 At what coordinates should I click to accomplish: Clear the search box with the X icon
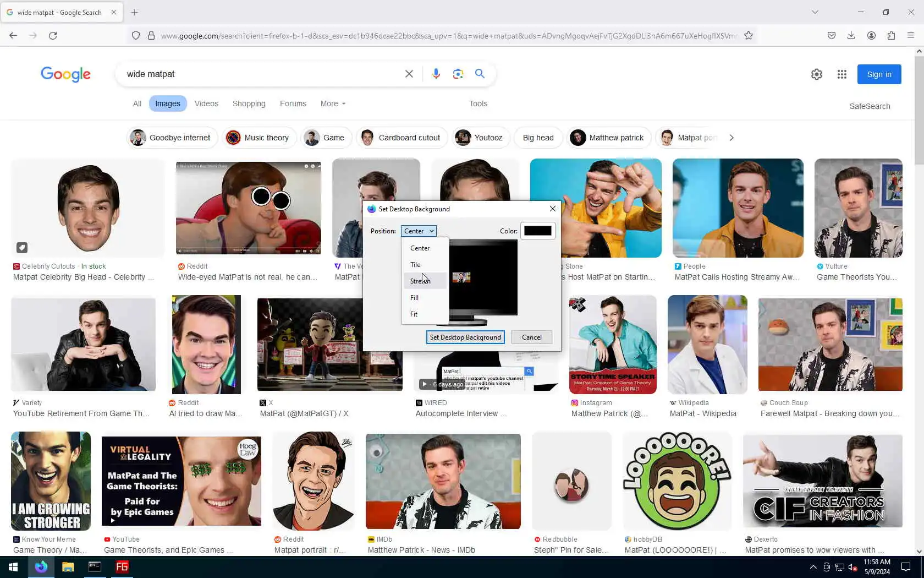point(409,74)
